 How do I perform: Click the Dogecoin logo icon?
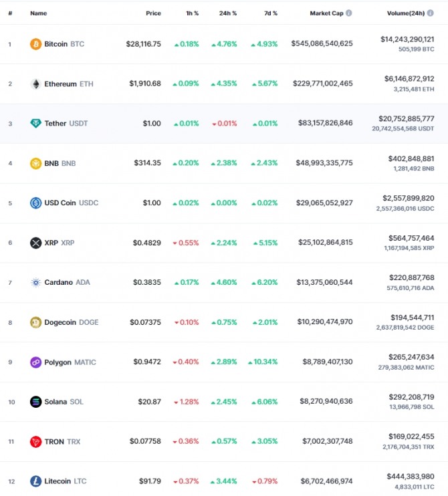[35, 322]
